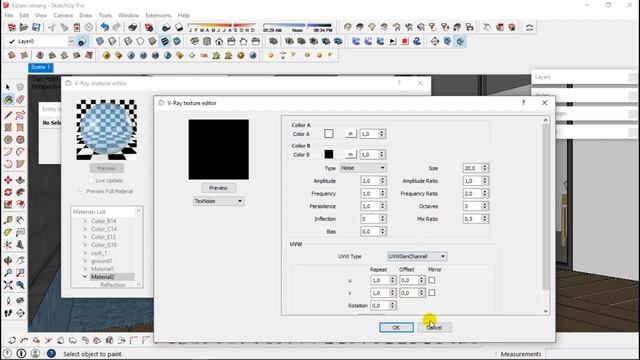Select the Move tool with red arrows

(x=8, y=180)
